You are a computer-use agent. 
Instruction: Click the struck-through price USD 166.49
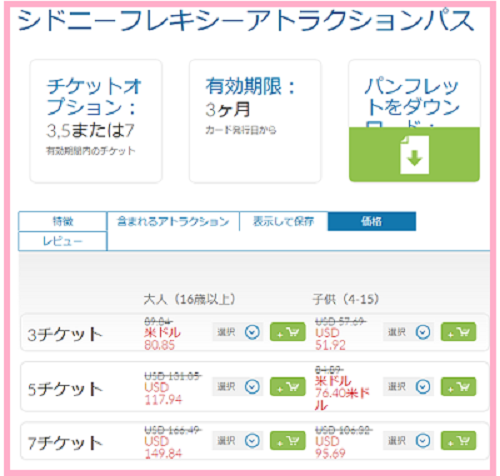pyautogui.click(x=173, y=430)
